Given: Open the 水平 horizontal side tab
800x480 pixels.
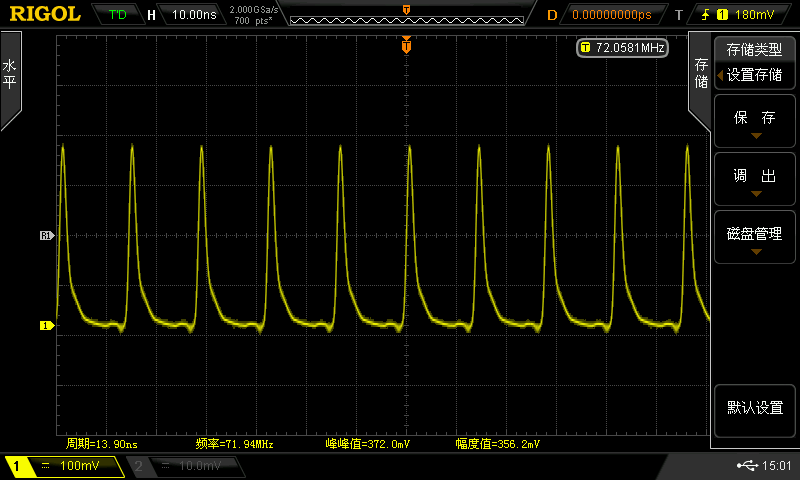Looking at the screenshot, I should tap(10, 75).
